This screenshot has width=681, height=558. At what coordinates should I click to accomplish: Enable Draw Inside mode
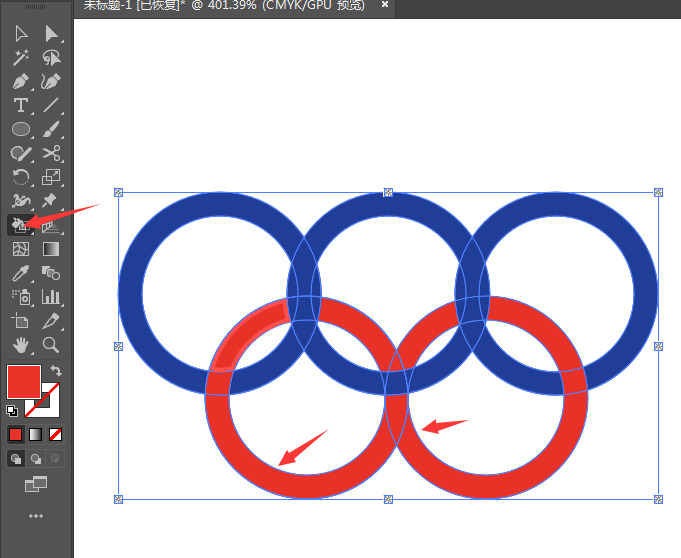pos(55,459)
